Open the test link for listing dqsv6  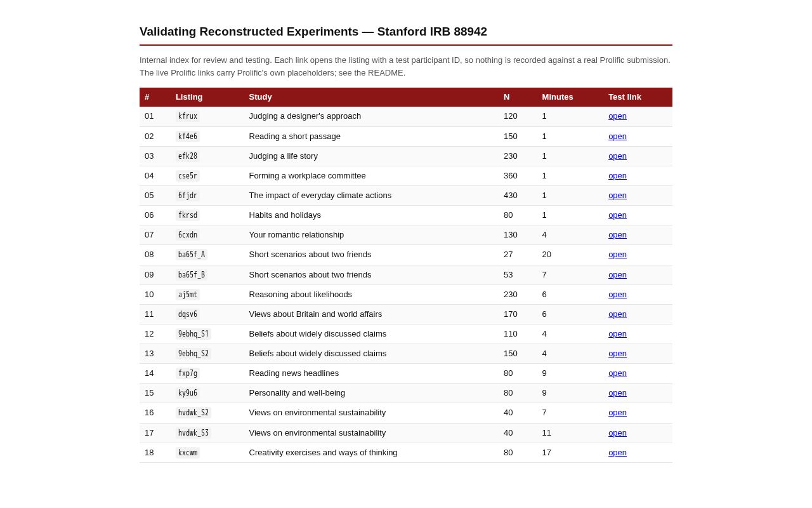click(617, 314)
